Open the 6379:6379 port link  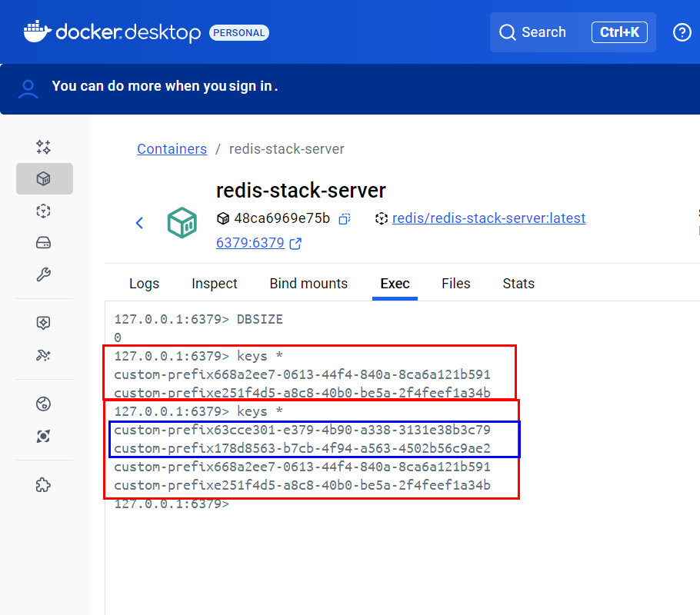250,244
